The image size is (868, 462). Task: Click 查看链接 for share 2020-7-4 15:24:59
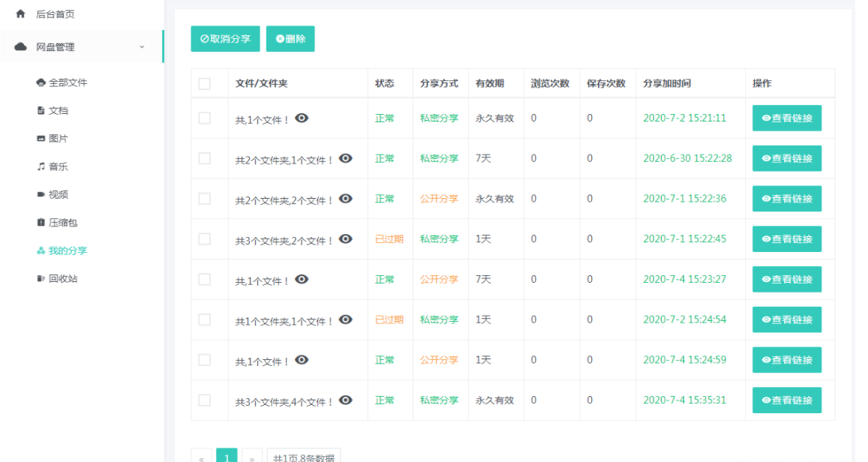tap(787, 360)
